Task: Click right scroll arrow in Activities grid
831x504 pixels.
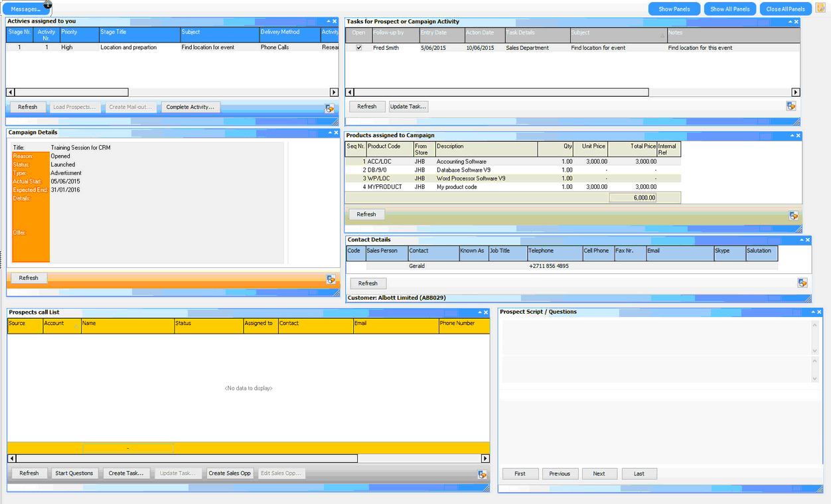Action: pyautogui.click(x=334, y=92)
